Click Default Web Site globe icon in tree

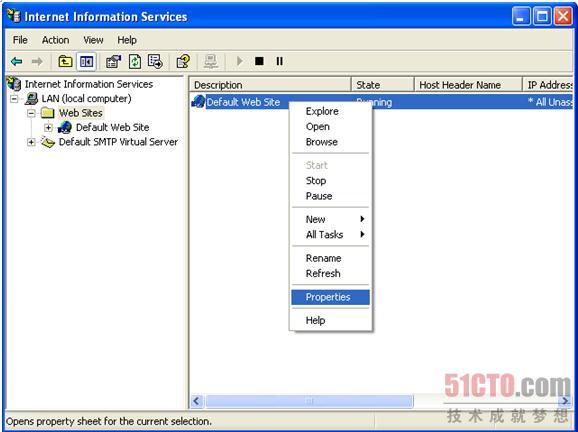pyautogui.click(x=65, y=127)
